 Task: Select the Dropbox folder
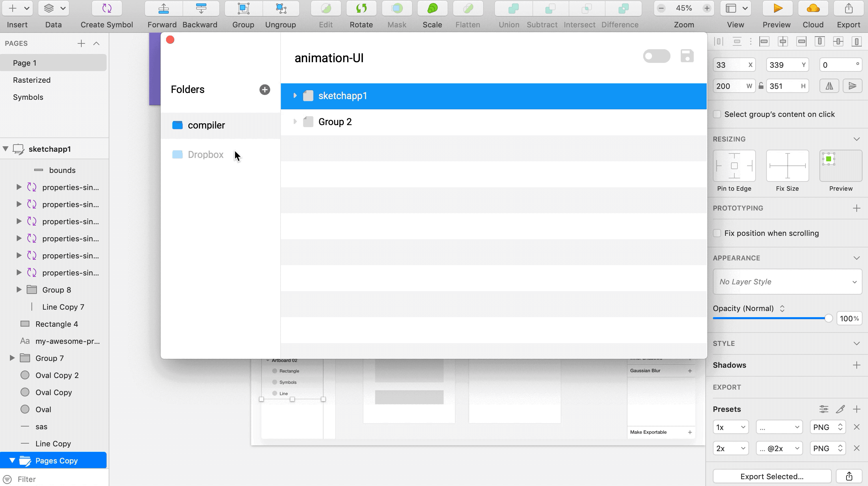point(205,154)
